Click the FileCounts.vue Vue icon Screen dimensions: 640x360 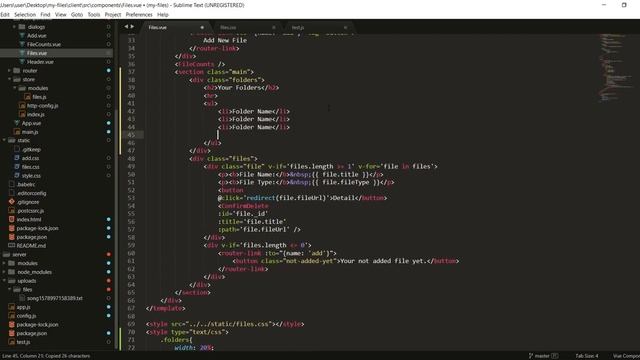[x=22, y=44]
